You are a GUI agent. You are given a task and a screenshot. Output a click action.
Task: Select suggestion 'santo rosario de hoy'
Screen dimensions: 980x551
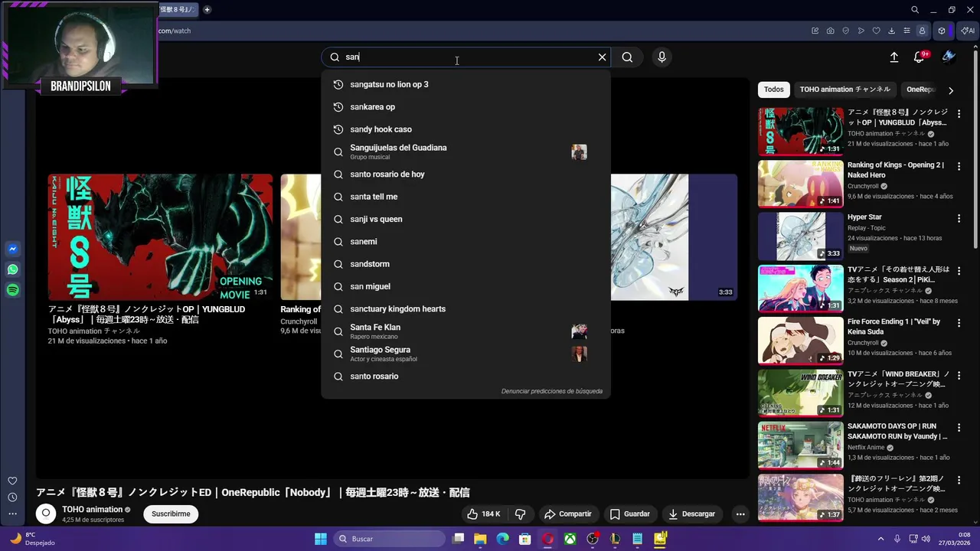(x=465, y=174)
